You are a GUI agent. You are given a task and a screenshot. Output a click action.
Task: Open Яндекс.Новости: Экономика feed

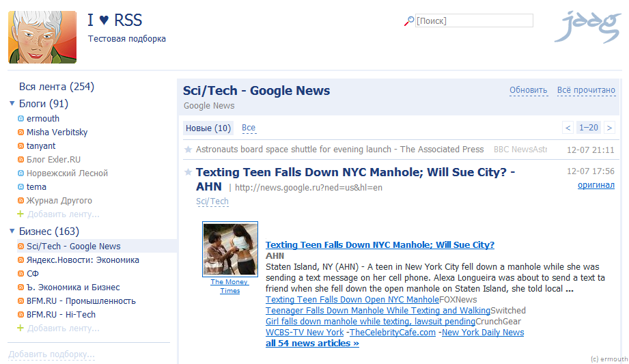tap(83, 260)
